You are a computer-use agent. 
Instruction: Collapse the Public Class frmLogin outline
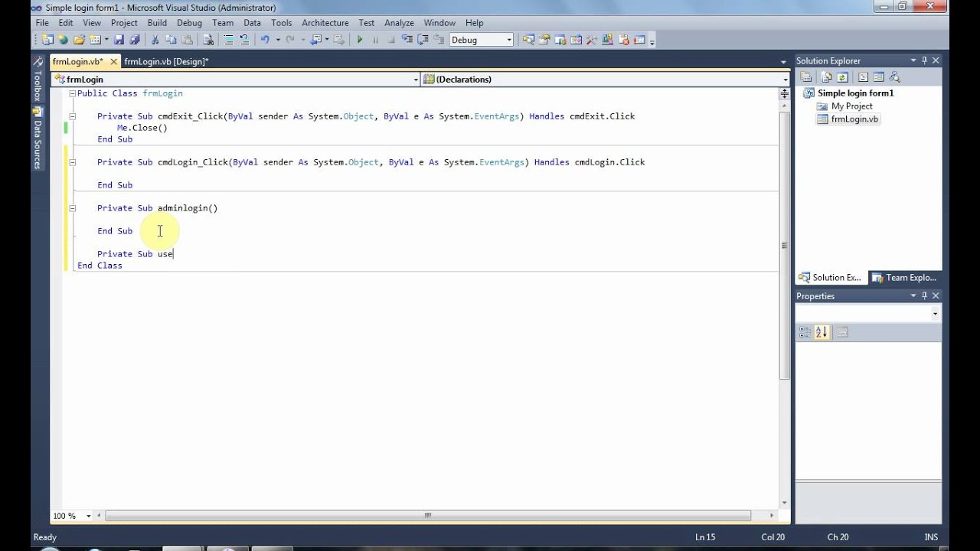click(72, 93)
